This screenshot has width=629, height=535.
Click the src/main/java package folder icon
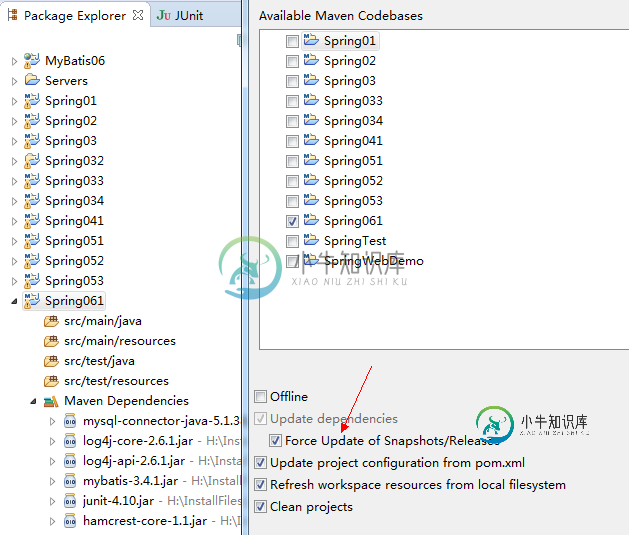51,321
